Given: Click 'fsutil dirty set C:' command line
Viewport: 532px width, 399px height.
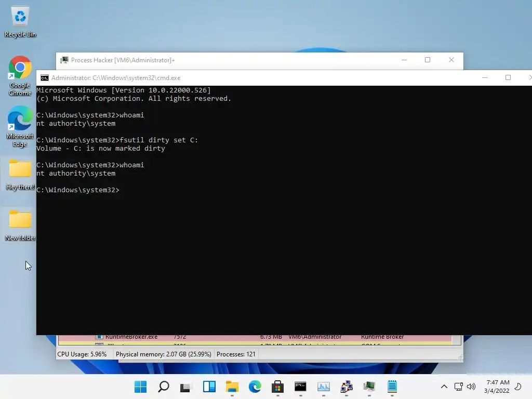Looking at the screenshot, I should [117, 140].
